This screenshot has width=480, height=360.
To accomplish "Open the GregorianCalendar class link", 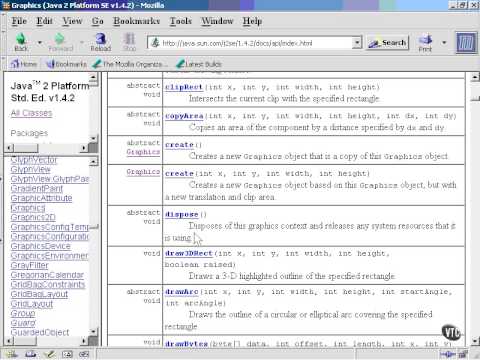I will coord(47,275).
